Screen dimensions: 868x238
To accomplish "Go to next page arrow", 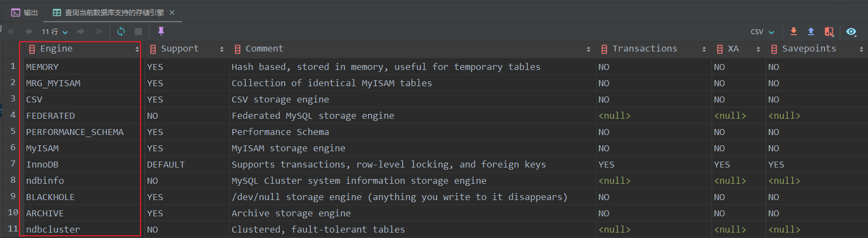I will point(81,31).
